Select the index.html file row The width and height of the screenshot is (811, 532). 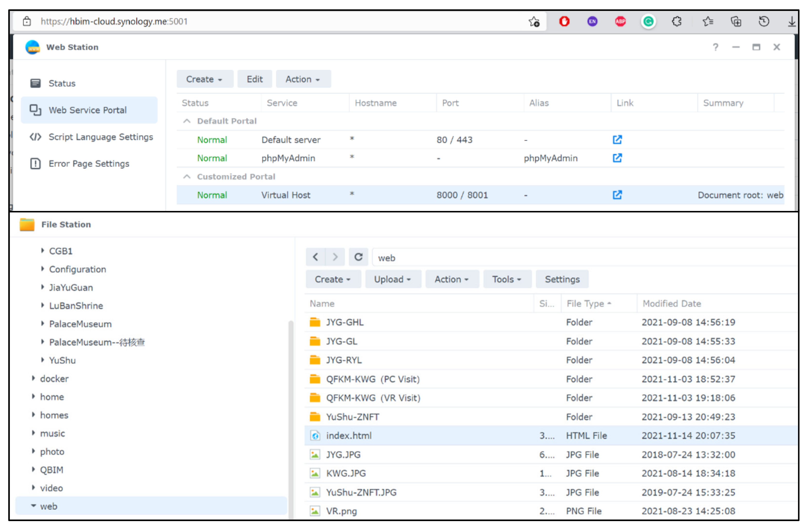click(349, 436)
